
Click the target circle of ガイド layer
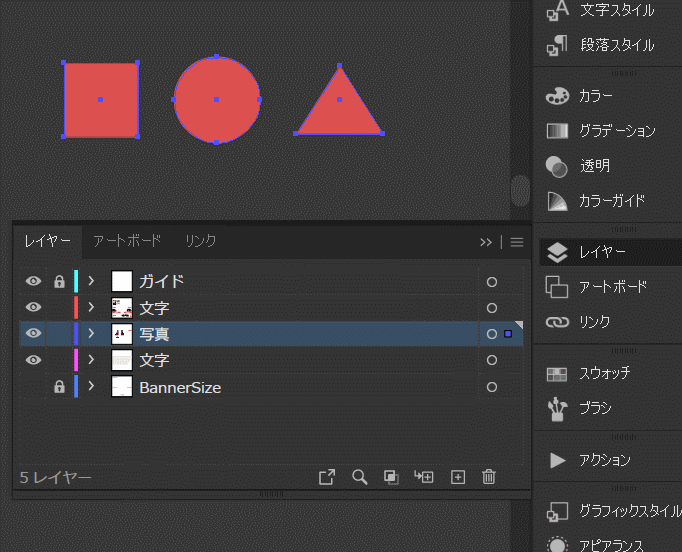pos(492,282)
